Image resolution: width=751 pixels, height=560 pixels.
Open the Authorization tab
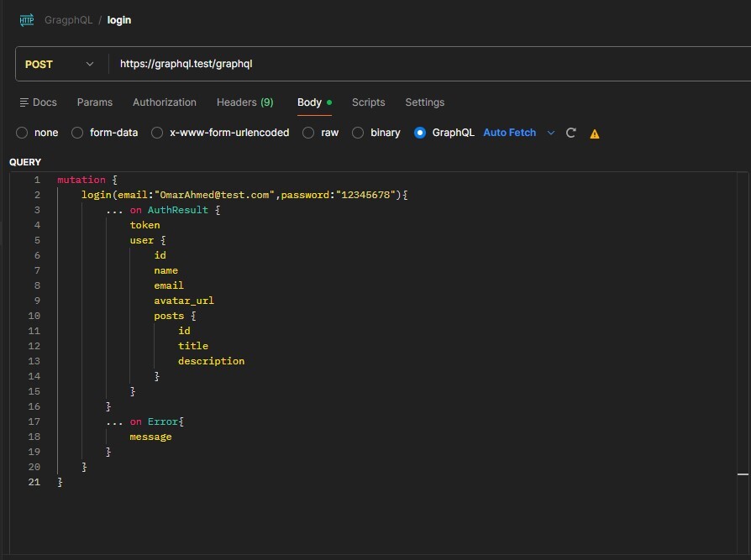click(165, 102)
